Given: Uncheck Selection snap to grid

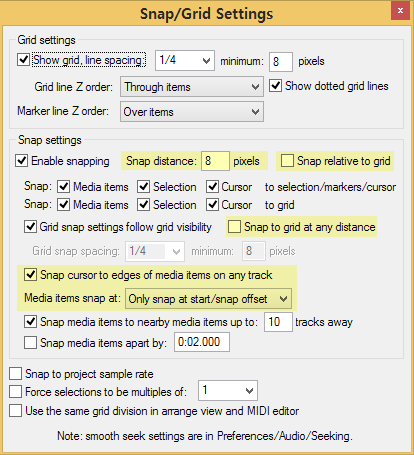Looking at the screenshot, I should pos(143,204).
